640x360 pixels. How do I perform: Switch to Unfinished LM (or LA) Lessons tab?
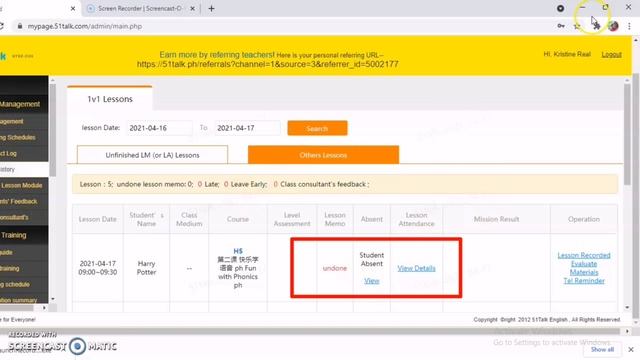(152, 155)
